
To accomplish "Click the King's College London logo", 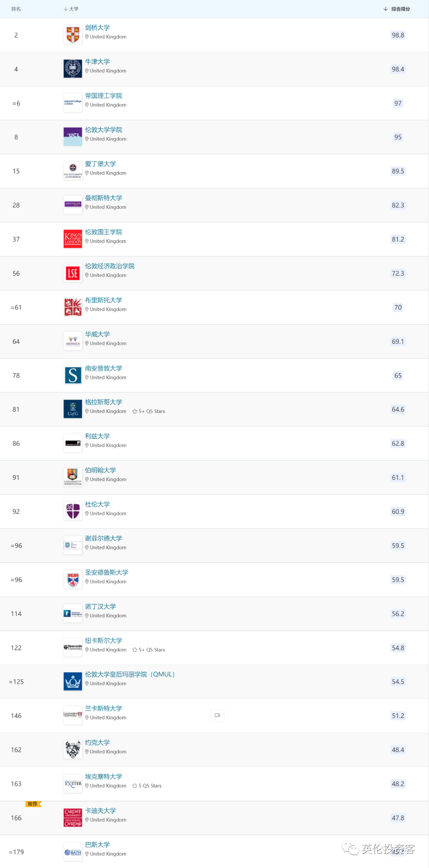I will coord(73,239).
